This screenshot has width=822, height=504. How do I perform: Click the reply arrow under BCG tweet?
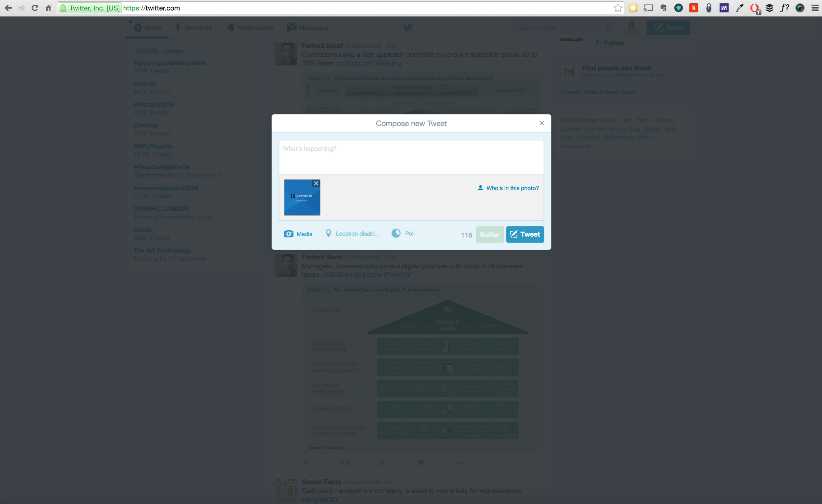[306, 463]
